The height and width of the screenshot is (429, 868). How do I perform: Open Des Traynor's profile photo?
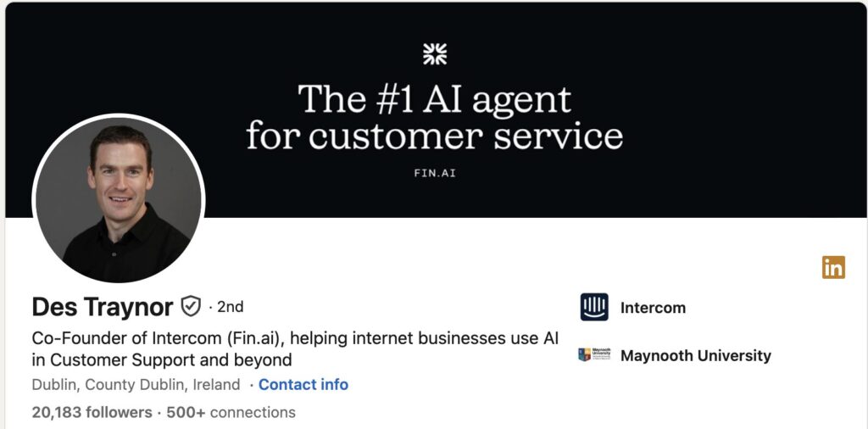119,200
